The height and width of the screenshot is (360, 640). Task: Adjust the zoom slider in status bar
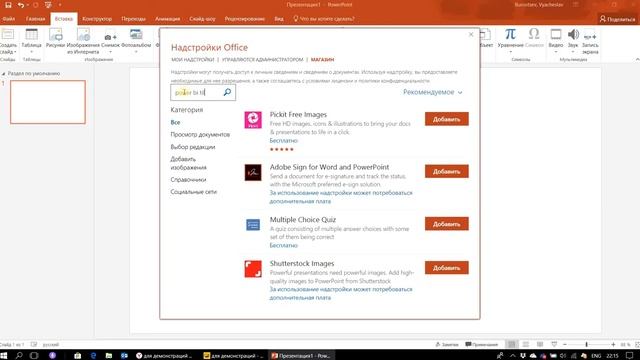click(x=587, y=344)
